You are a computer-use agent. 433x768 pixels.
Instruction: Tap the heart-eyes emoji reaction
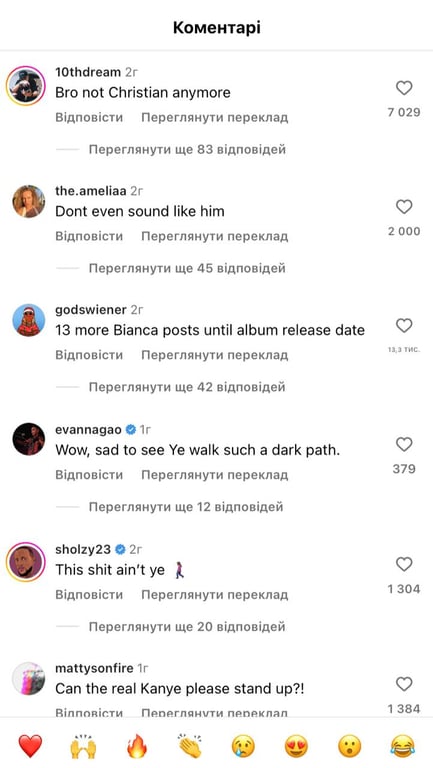pos(296,746)
